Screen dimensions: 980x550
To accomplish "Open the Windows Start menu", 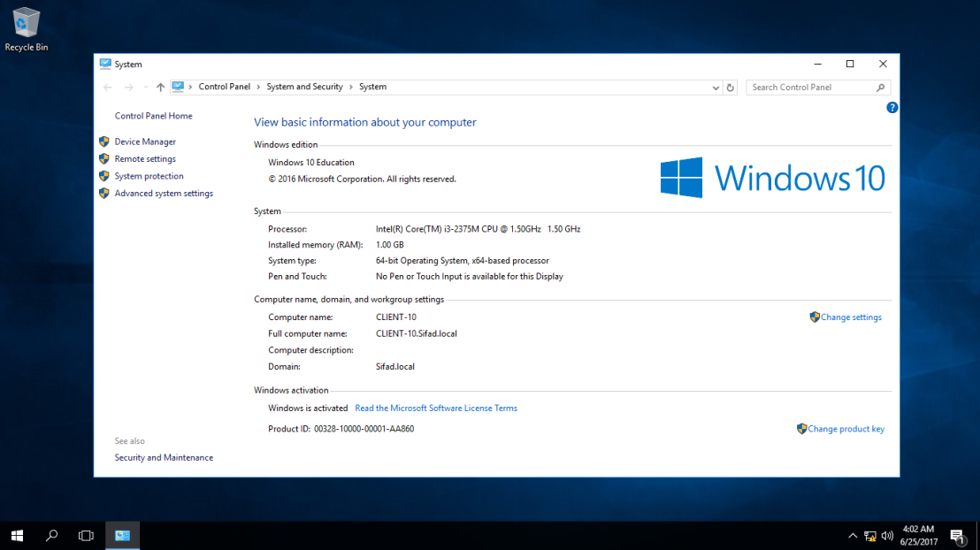I will click(x=17, y=536).
